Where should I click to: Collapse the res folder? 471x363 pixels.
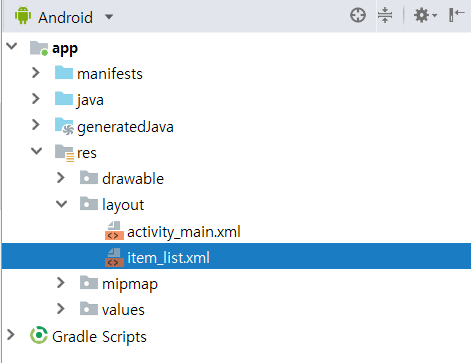pos(36,151)
